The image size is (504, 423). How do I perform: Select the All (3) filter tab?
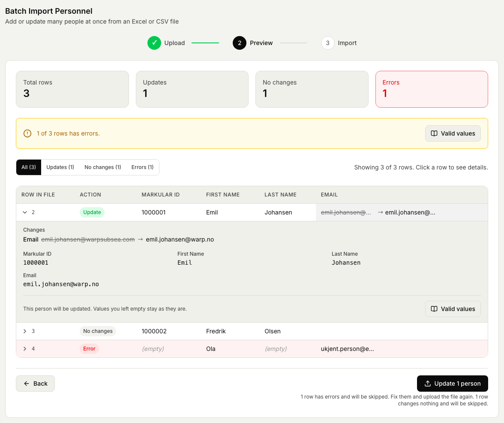pyautogui.click(x=29, y=167)
